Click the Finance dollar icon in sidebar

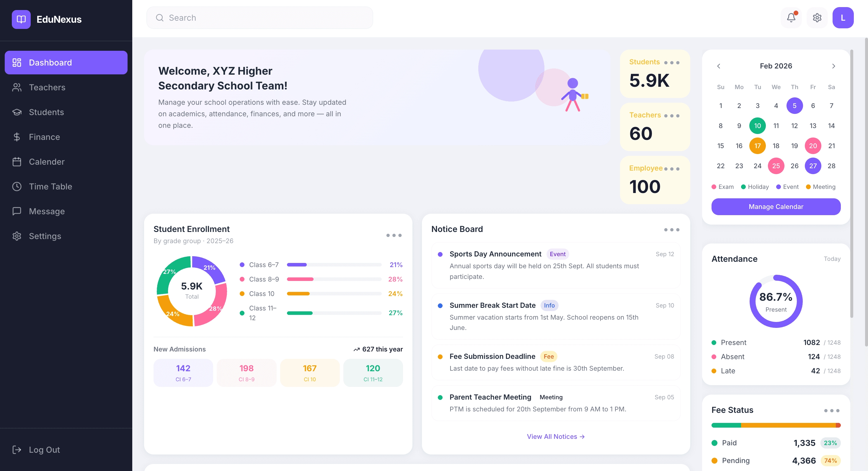click(17, 137)
